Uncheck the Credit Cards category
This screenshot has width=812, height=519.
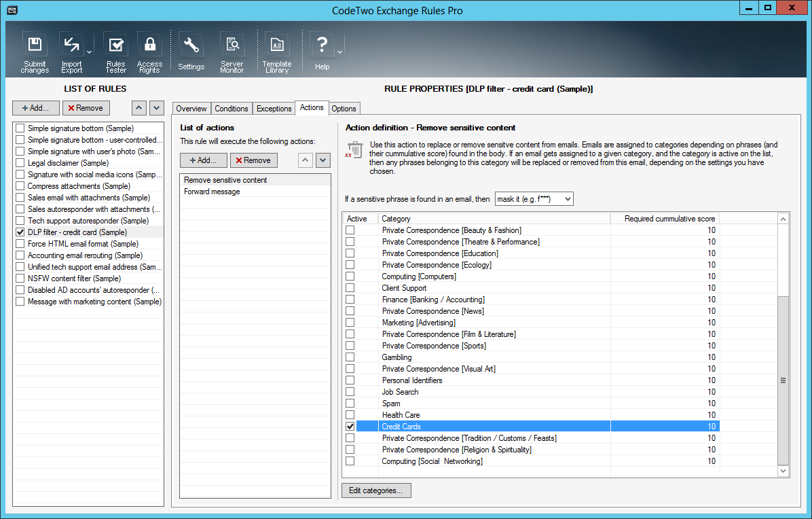(350, 427)
